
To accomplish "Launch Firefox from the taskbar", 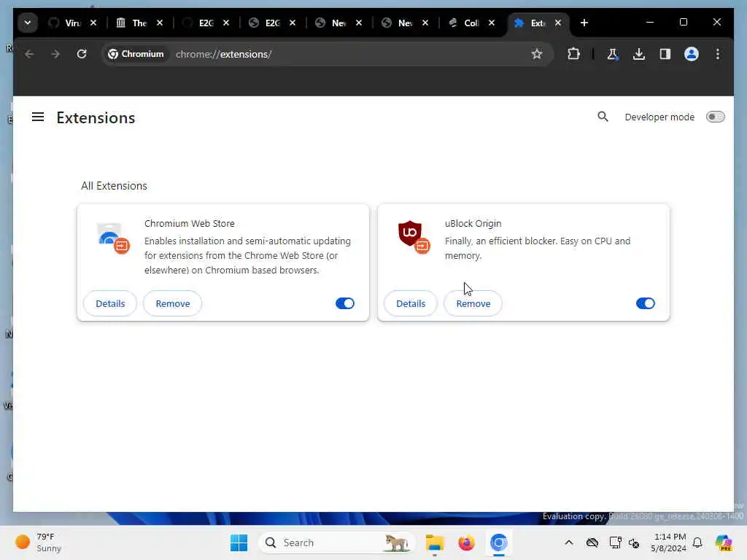I will 466,542.
